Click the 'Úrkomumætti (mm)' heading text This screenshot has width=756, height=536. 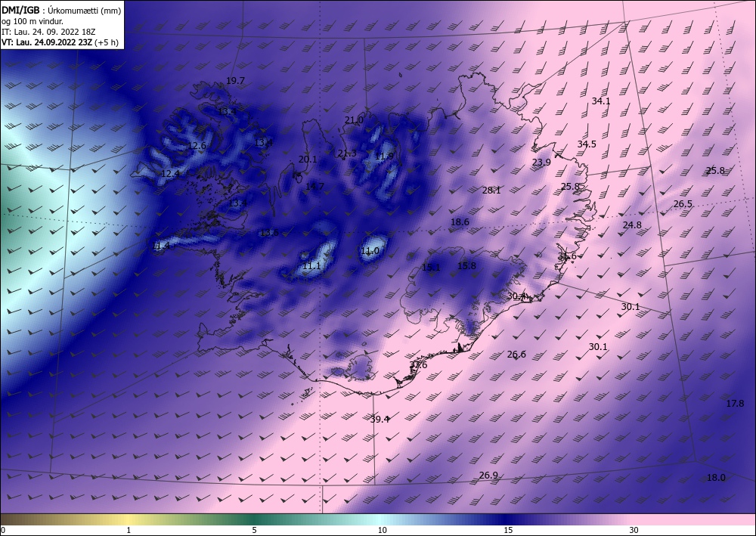pos(85,11)
